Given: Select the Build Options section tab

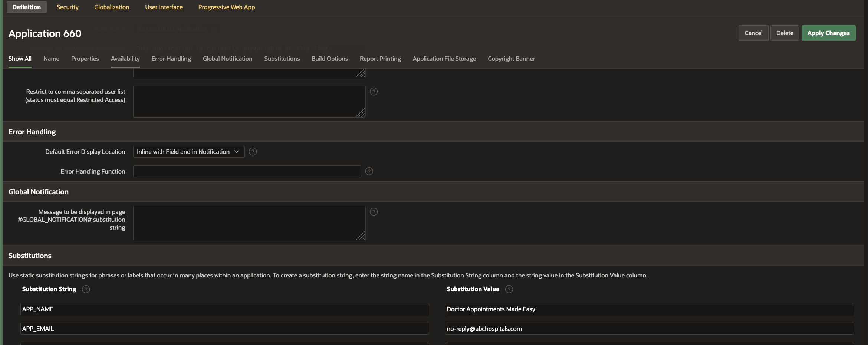Looking at the screenshot, I should (x=329, y=59).
